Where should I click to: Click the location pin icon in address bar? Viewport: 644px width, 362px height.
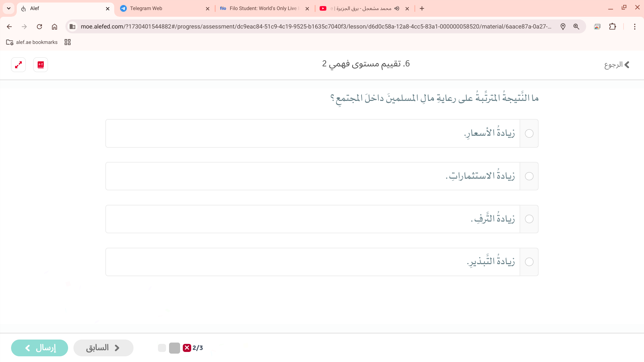click(x=563, y=26)
